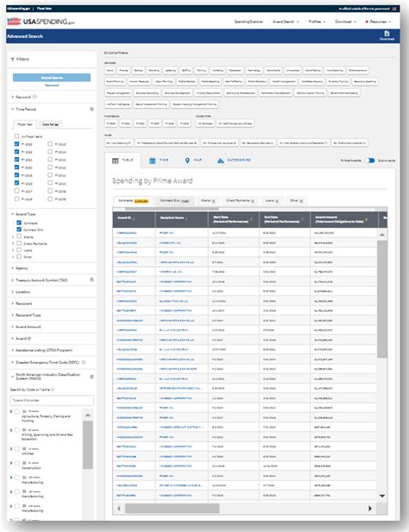Click the Download file icon in blue bar
The image size is (409, 532).
[x=387, y=34]
